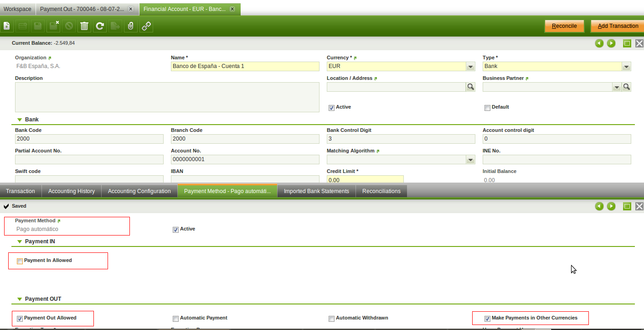Go to previous record in Financial Account header
This screenshot has height=330, width=644.
click(x=599, y=43)
